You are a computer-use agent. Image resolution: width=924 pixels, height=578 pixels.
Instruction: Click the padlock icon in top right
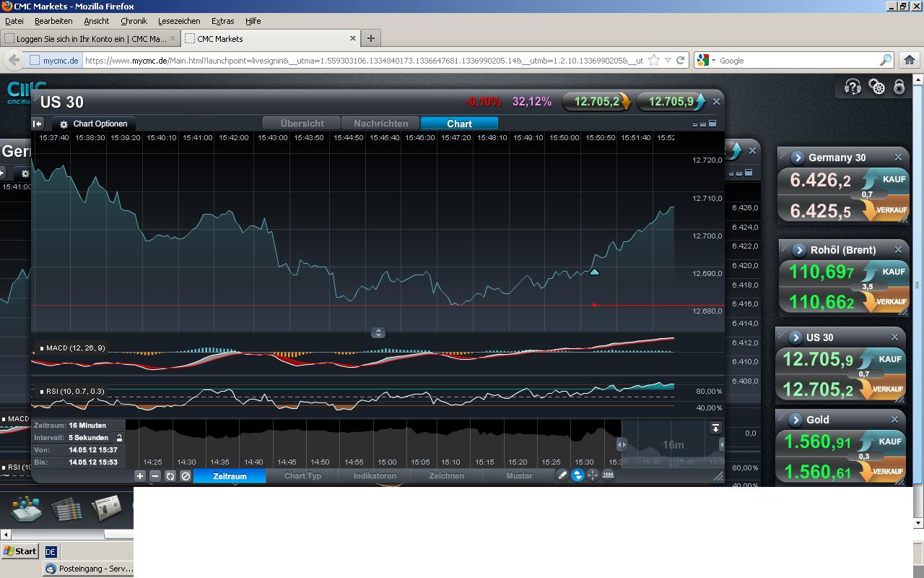tap(899, 87)
